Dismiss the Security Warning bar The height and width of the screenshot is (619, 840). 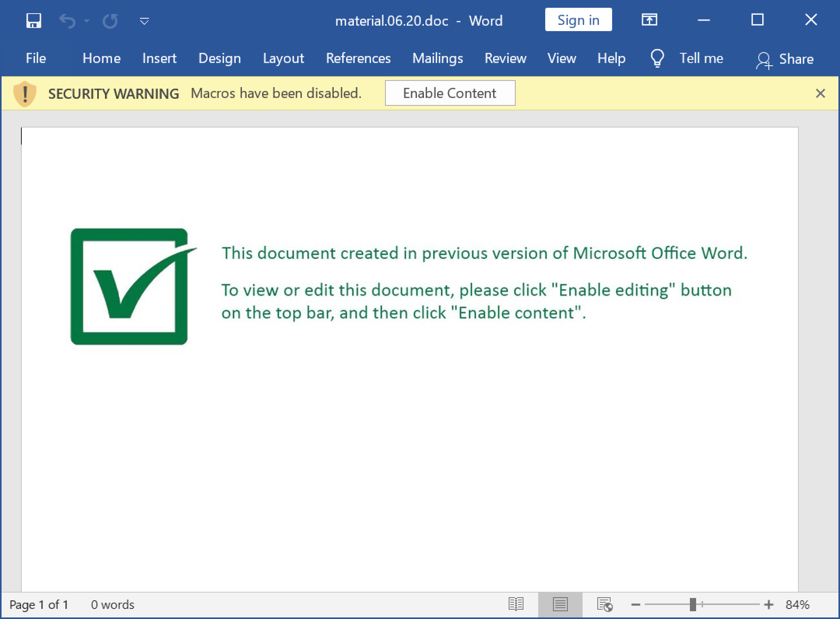click(x=821, y=93)
